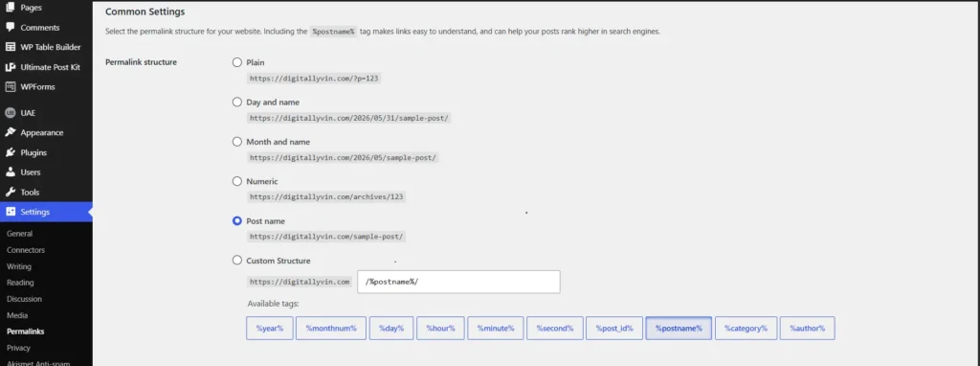Insert the %category% tag

[x=746, y=328]
